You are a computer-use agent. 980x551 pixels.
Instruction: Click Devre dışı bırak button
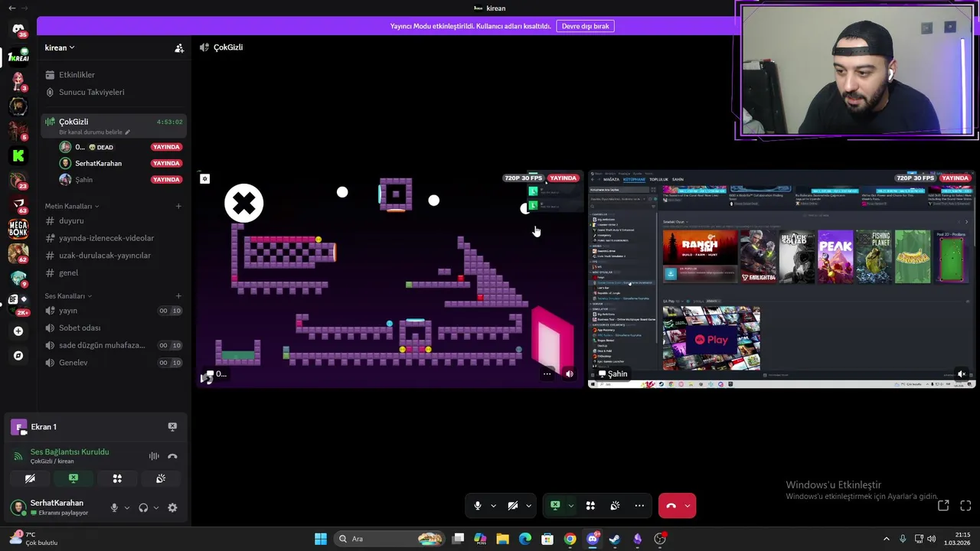click(x=586, y=26)
